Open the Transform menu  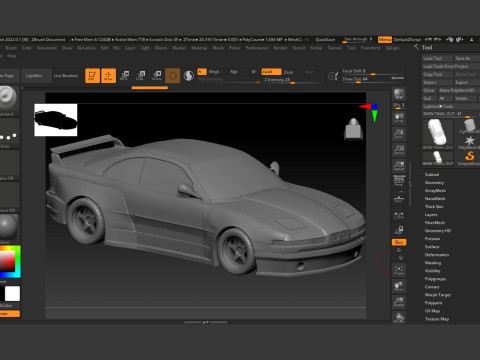click(370, 48)
